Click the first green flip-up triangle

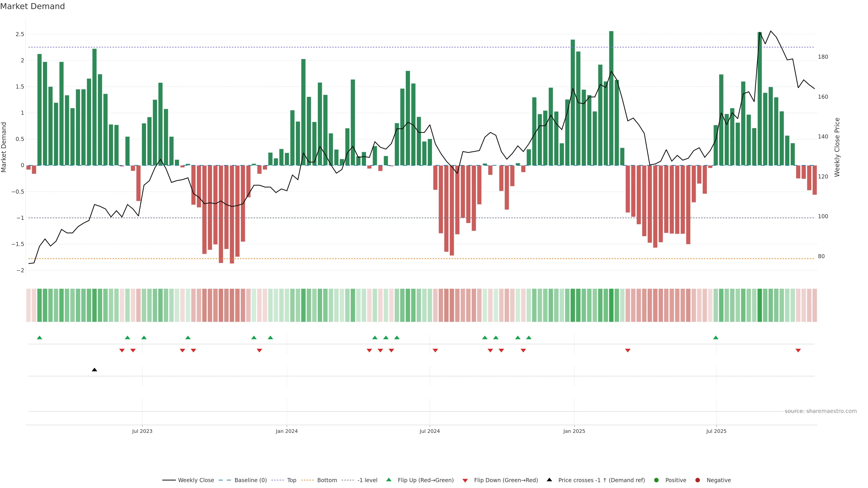coord(39,338)
